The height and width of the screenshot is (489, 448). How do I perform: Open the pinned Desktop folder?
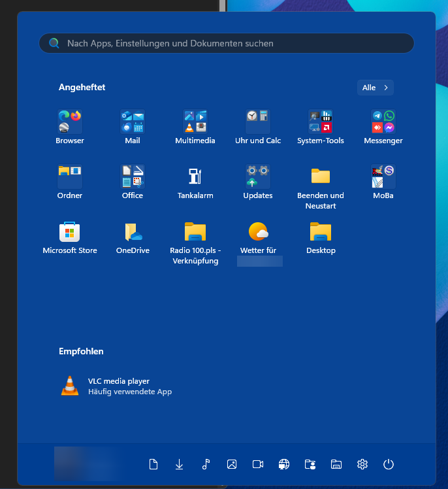click(x=321, y=231)
